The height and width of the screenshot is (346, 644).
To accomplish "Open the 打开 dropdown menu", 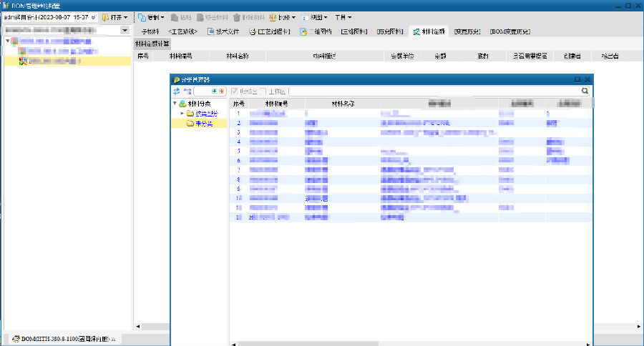I will click(116, 16).
